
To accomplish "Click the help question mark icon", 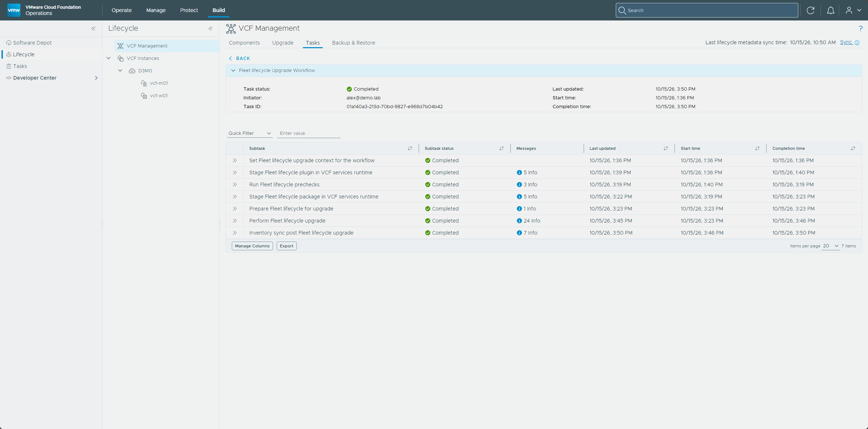I will [860, 29].
